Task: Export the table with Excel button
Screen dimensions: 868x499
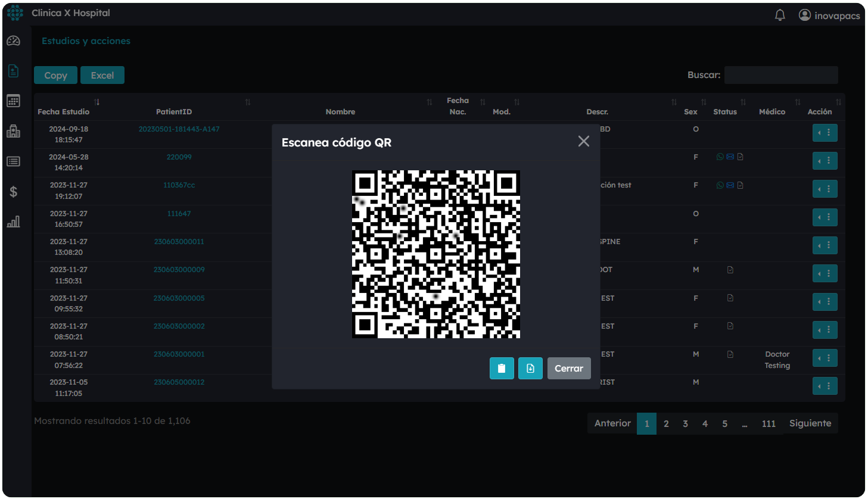Action: (x=102, y=75)
